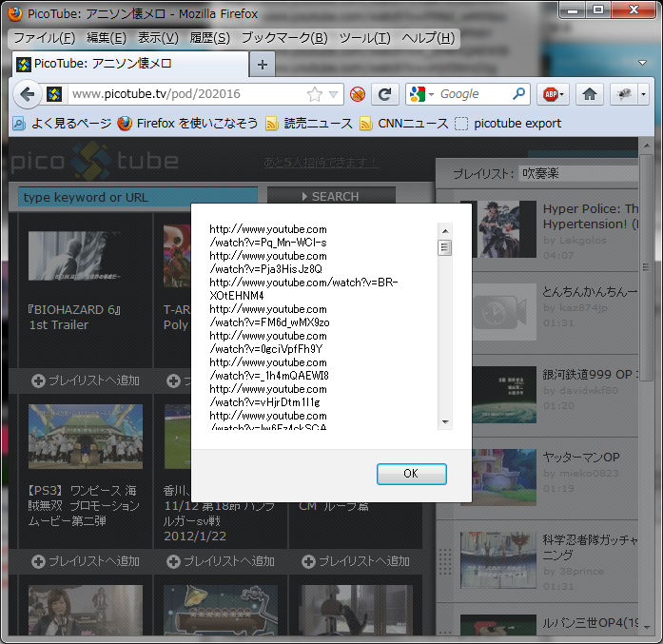This screenshot has width=663, height=644.
Task: Click the woman with microphone video thumbnail
Action: tap(85, 610)
